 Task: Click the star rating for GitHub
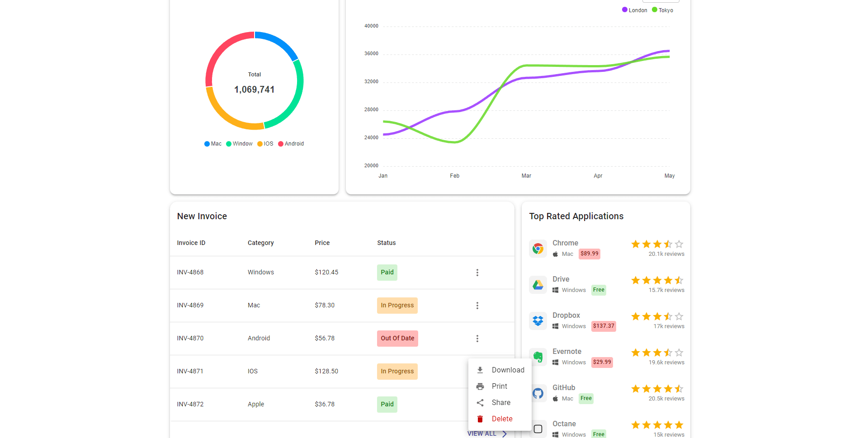coord(657,389)
